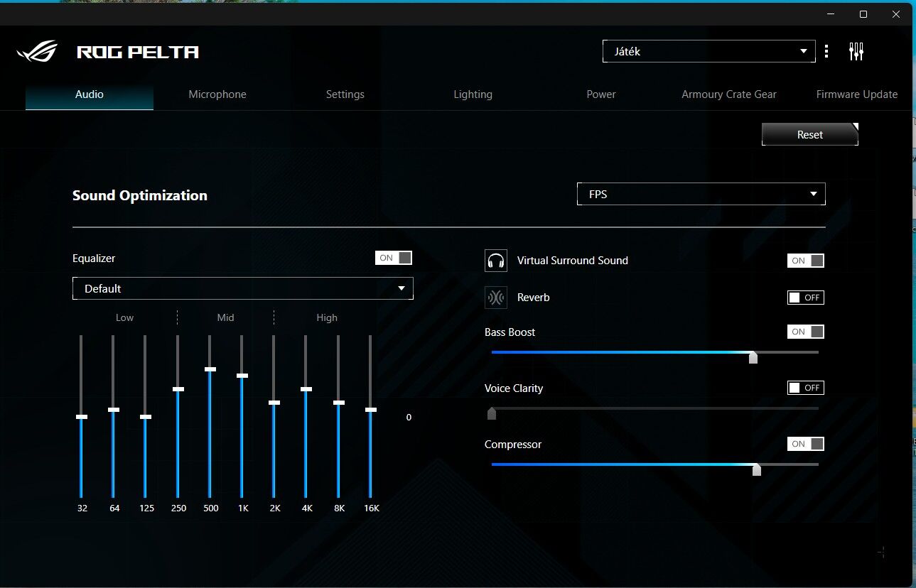916x588 pixels.
Task: Click the Compressor label
Action: tap(513, 445)
